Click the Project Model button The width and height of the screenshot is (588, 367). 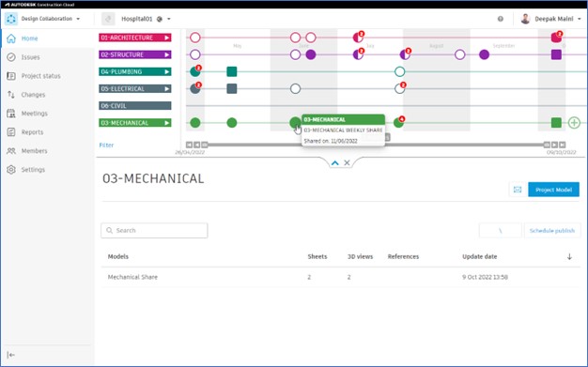[x=553, y=190]
